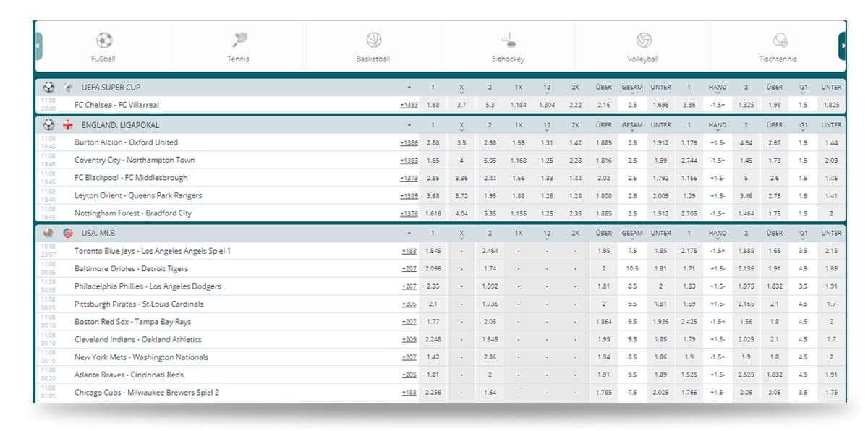Open the Eishockey tab label
The image size is (868, 431).
point(508,59)
